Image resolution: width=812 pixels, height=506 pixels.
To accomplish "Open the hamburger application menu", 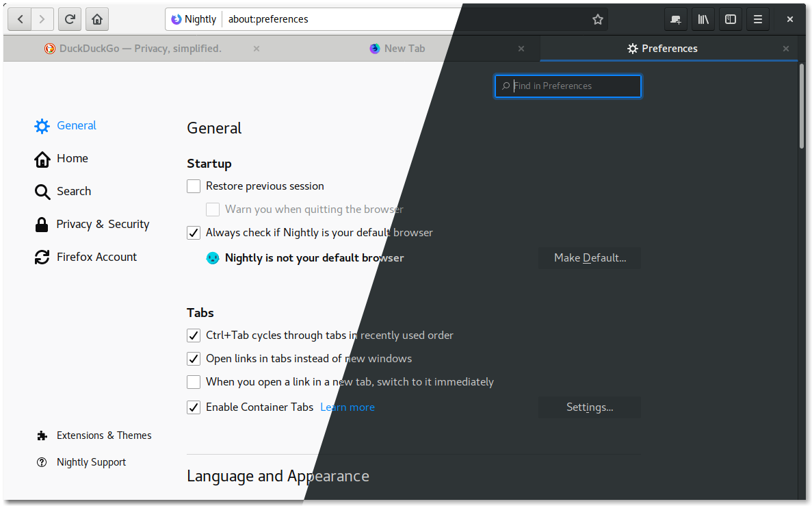I will click(758, 19).
